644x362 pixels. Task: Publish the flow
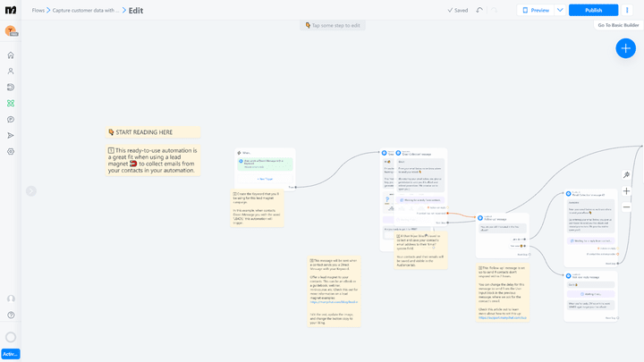pyautogui.click(x=593, y=10)
